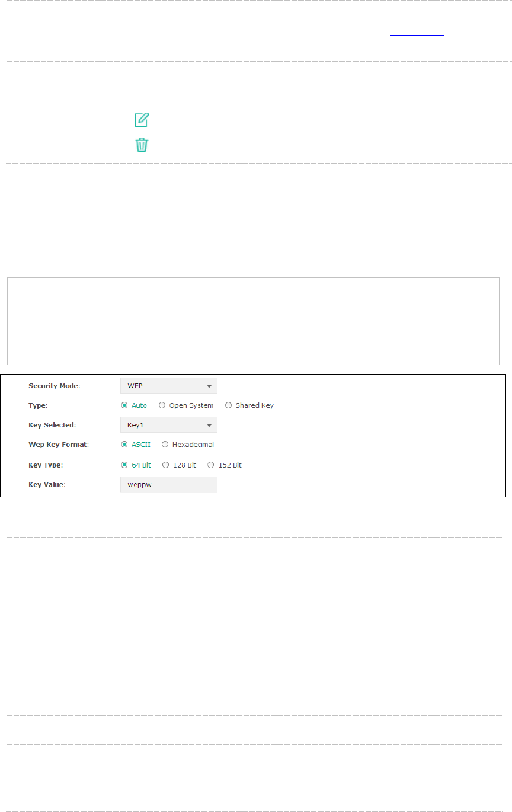The width and height of the screenshot is (512, 812).
Task: Select 64 Bit key type
Action: pos(124,465)
